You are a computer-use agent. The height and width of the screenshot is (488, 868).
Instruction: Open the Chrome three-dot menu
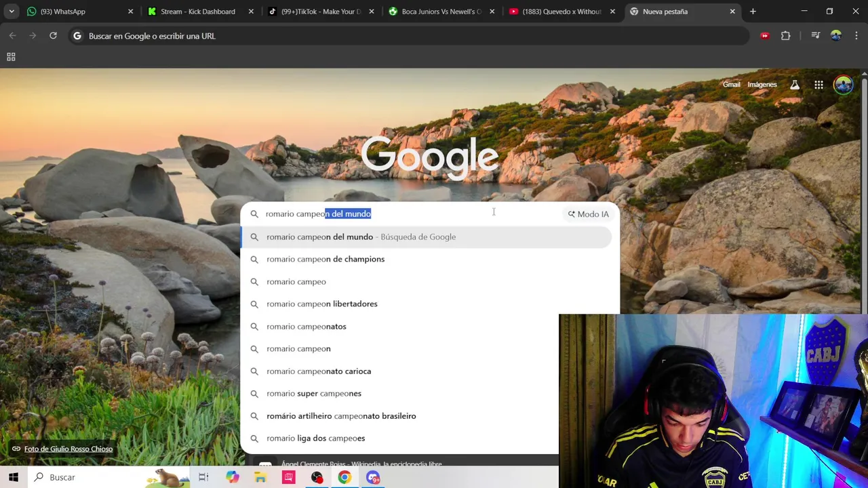click(856, 36)
